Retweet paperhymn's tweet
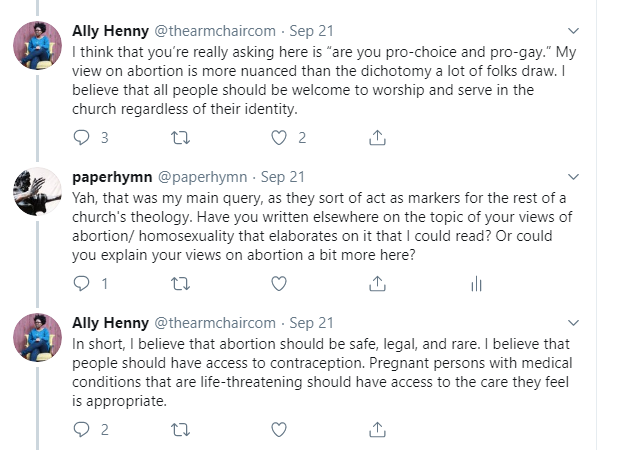Viewport: 617px width, 450px height. (182, 284)
